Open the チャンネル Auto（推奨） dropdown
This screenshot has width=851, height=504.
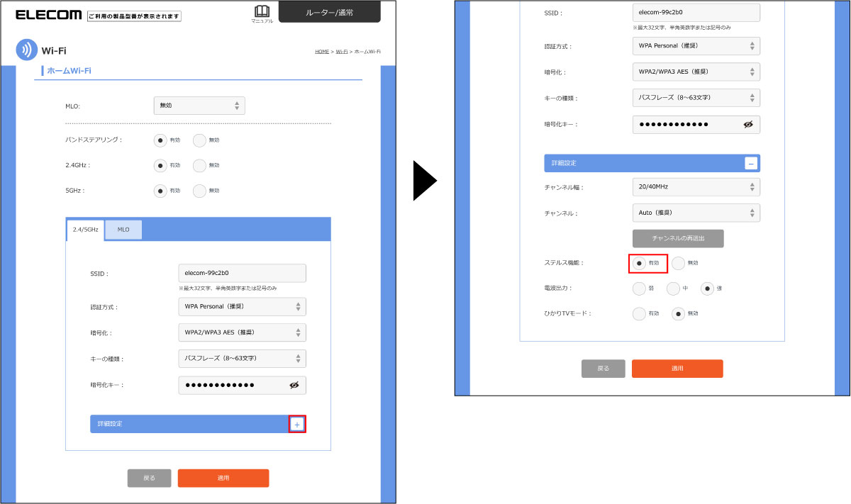click(696, 213)
